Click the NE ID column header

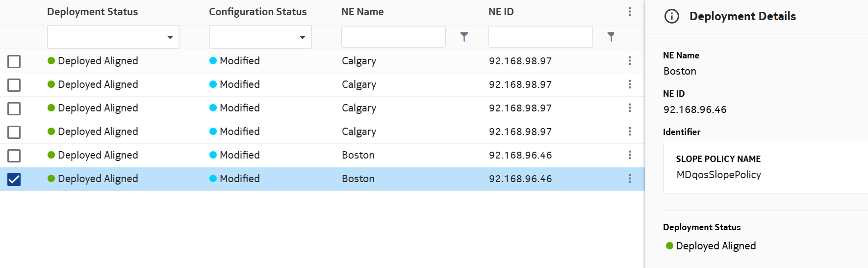[x=501, y=12]
